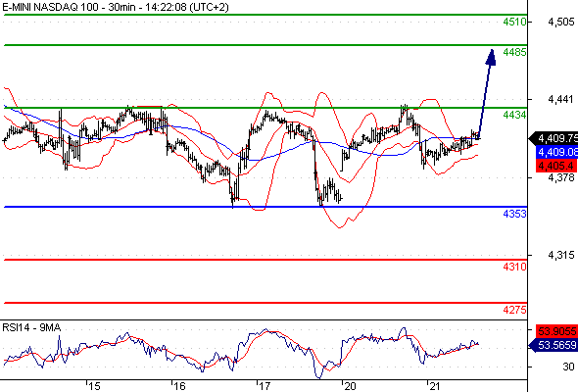Click date label 21 on time axis

[x=435, y=386]
